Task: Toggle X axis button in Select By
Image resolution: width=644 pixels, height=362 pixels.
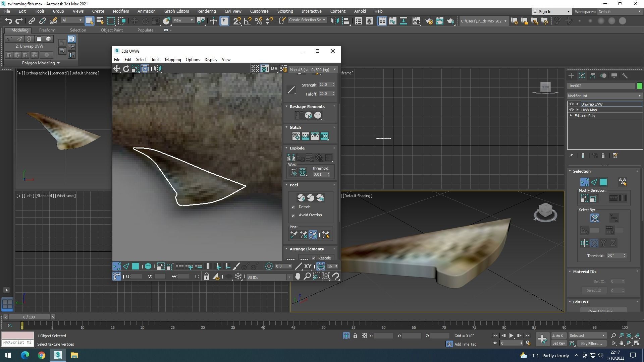Action: 594,243
